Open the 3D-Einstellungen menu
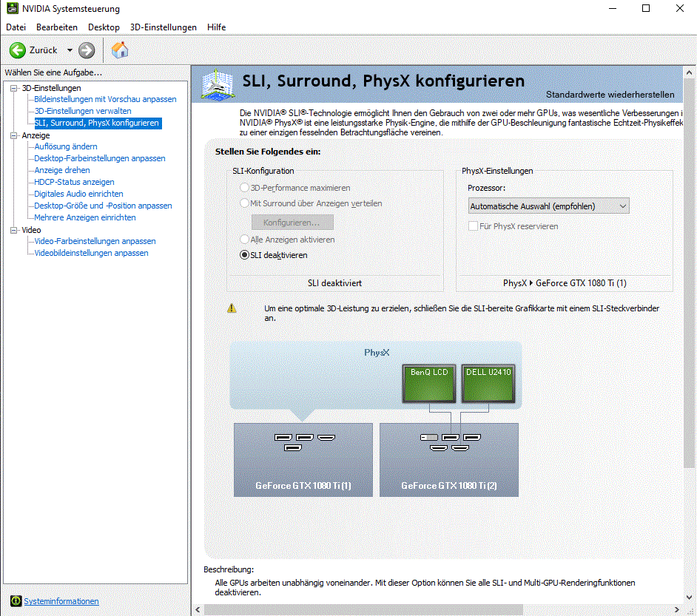697x616 pixels. click(163, 27)
